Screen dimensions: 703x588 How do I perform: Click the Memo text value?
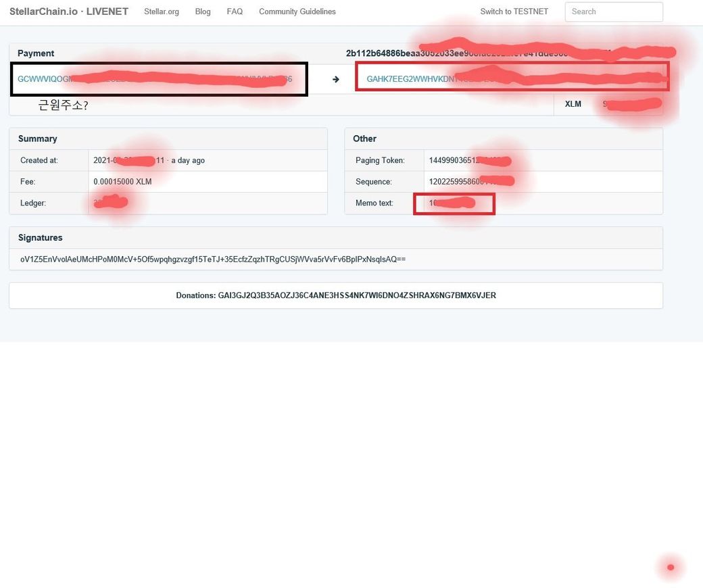[451, 203]
